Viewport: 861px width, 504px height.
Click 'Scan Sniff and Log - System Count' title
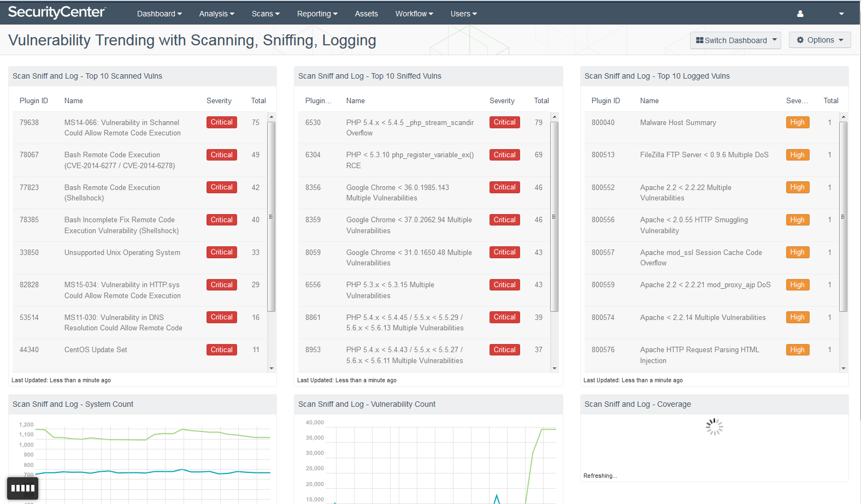73,405
